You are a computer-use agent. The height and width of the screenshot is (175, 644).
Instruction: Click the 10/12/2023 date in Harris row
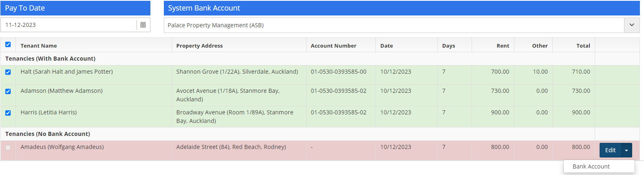click(x=396, y=112)
